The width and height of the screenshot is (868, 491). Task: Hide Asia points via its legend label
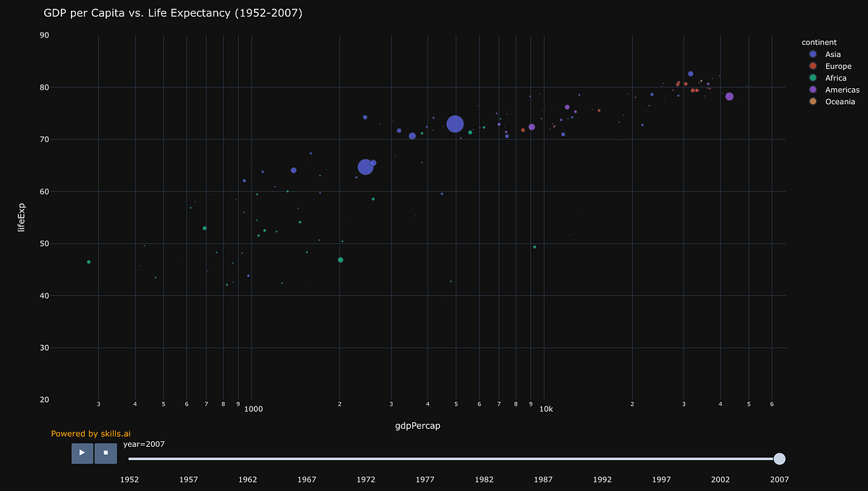[x=832, y=54]
